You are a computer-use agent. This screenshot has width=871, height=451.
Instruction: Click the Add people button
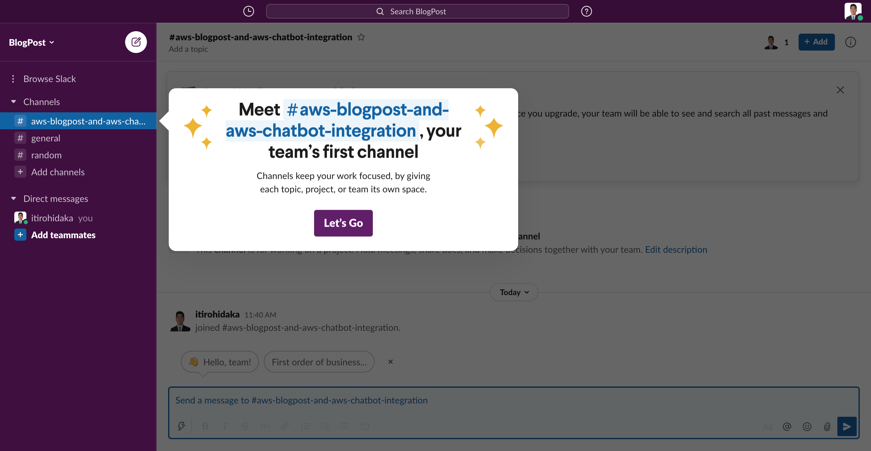point(817,42)
